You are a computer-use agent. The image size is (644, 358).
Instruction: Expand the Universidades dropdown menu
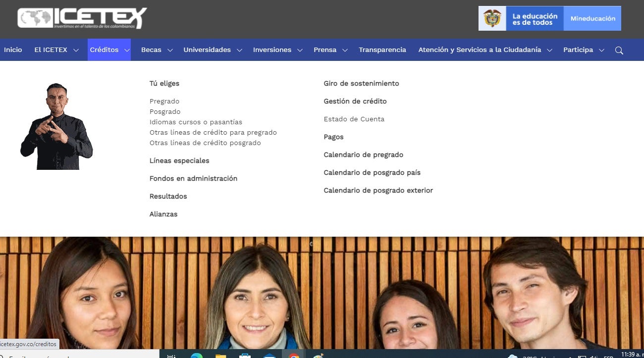pyautogui.click(x=207, y=50)
